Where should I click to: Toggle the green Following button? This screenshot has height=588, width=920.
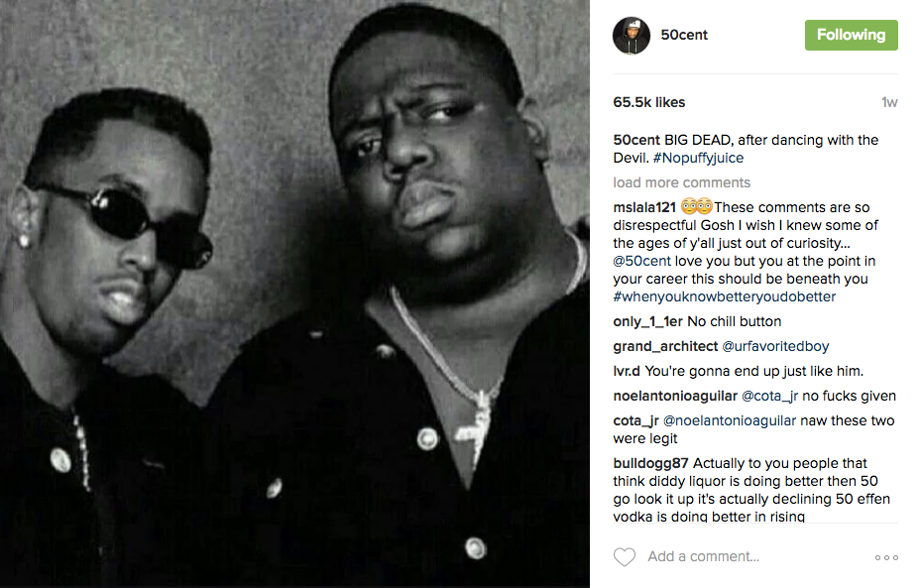click(x=851, y=36)
